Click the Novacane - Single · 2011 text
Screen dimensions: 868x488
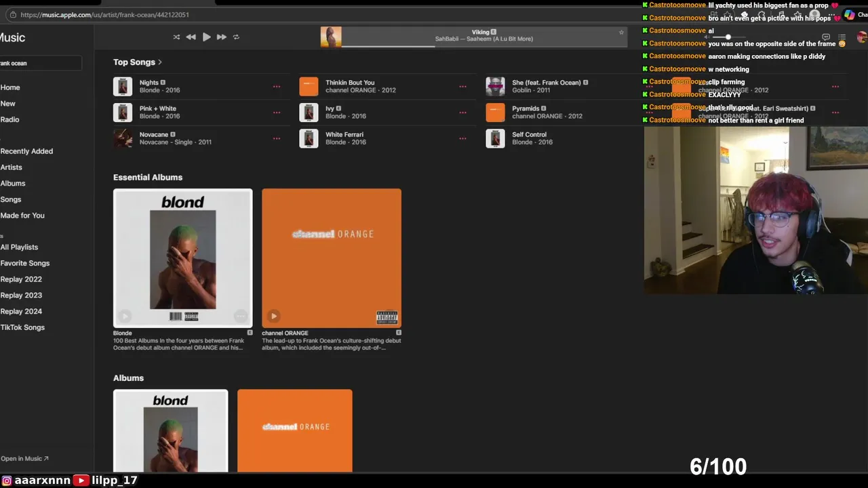176,142
